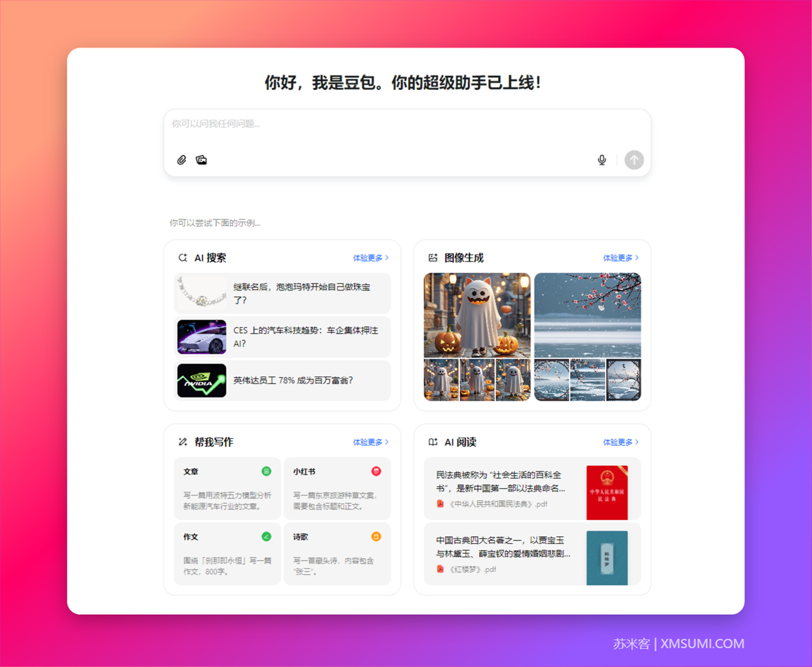Upload an image via the picture icon
Viewport: 812px width, 667px height.
202,160
